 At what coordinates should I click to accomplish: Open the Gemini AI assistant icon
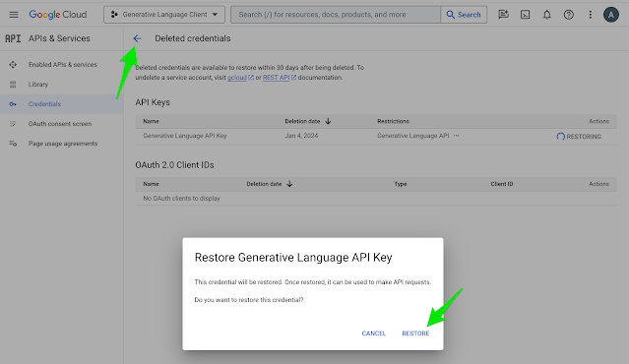(503, 15)
